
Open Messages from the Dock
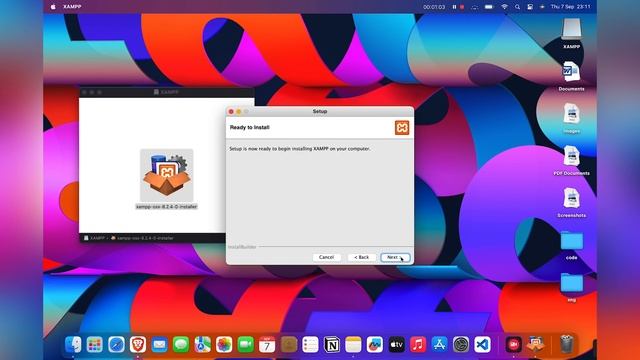click(x=181, y=344)
